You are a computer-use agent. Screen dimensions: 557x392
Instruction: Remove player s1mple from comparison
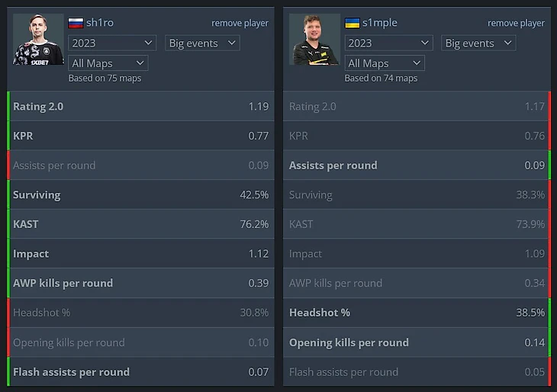tap(516, 23)
